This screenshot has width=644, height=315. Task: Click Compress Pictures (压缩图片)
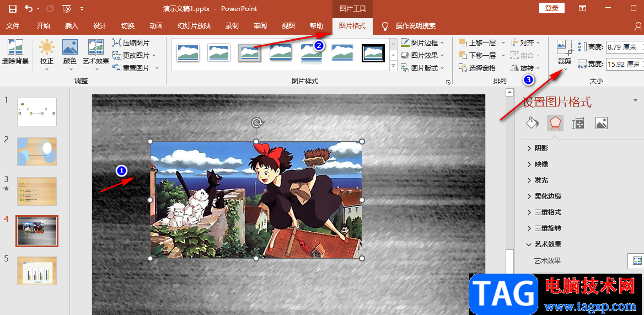pyautogui.click(x=131, y=42)
